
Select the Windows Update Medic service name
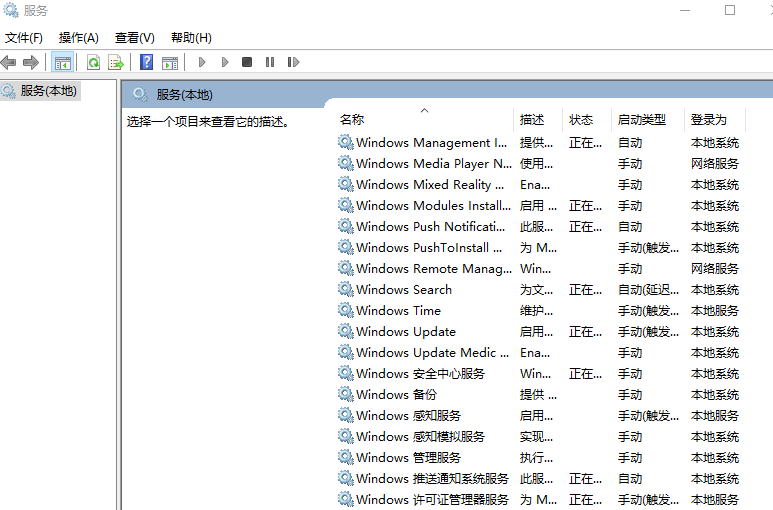(432, 353)
